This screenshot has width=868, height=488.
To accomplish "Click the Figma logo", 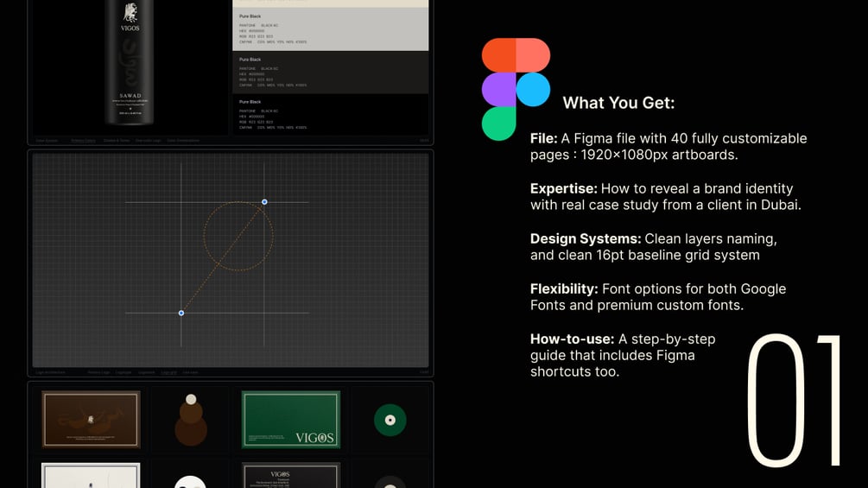I will coord(516,89).
